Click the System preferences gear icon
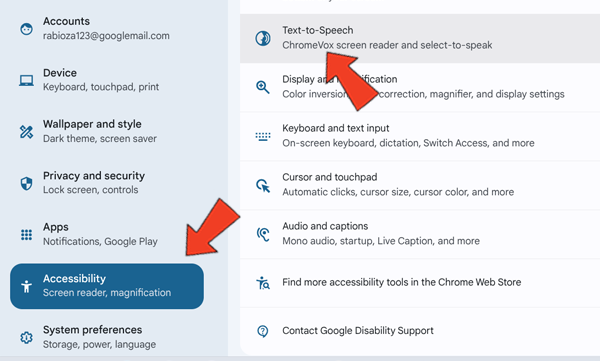Viewport: 600px width, 361px height. point(26,338)
